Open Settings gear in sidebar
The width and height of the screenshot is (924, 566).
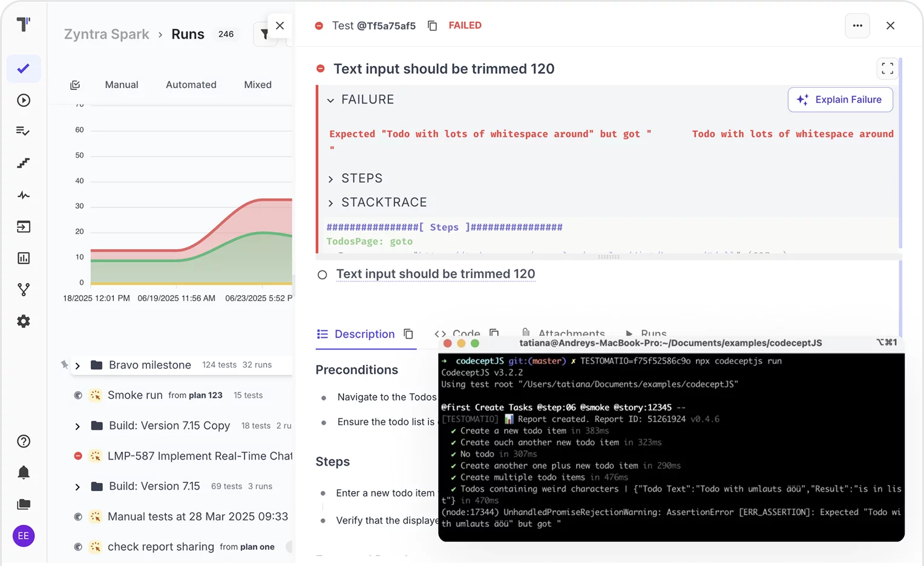tap(24, 321)
